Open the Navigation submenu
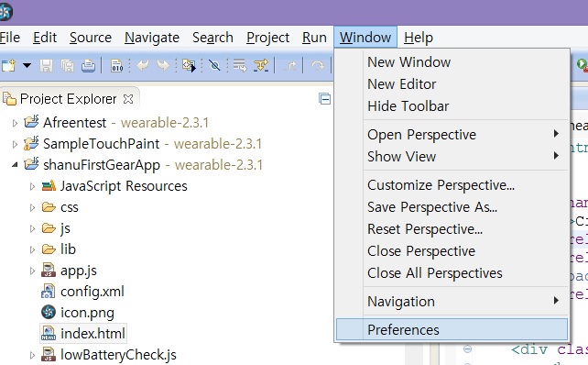The height and width of the screenshot is (365, 588). click(x=452, y=302)
